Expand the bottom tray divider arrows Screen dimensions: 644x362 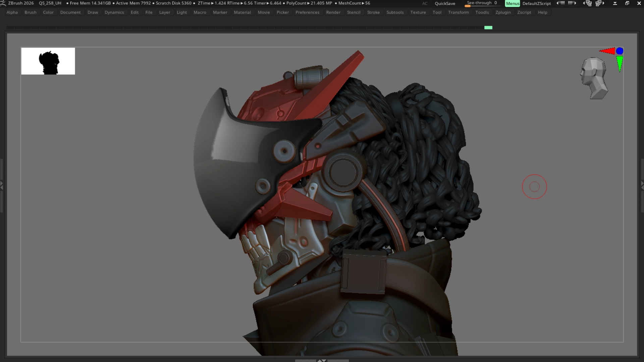click(x=322, y=360)
